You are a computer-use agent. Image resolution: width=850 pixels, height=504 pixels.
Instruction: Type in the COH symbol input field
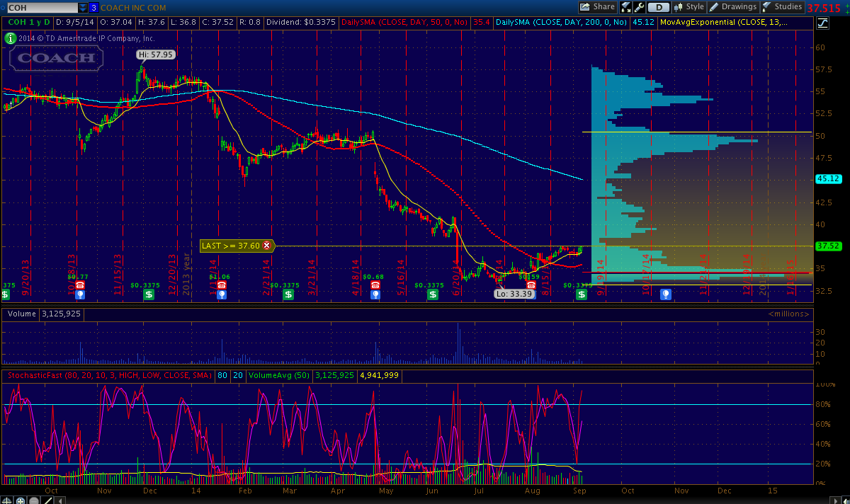(41, 7)
